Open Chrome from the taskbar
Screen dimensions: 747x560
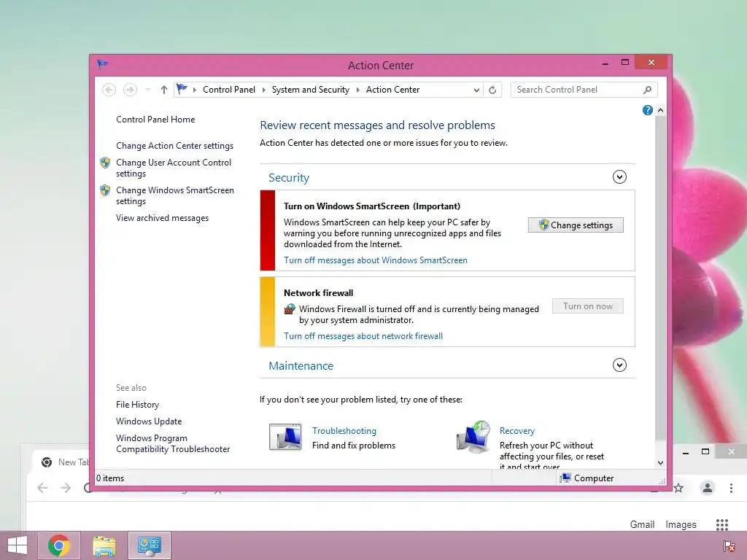click(x=59, y=545)
